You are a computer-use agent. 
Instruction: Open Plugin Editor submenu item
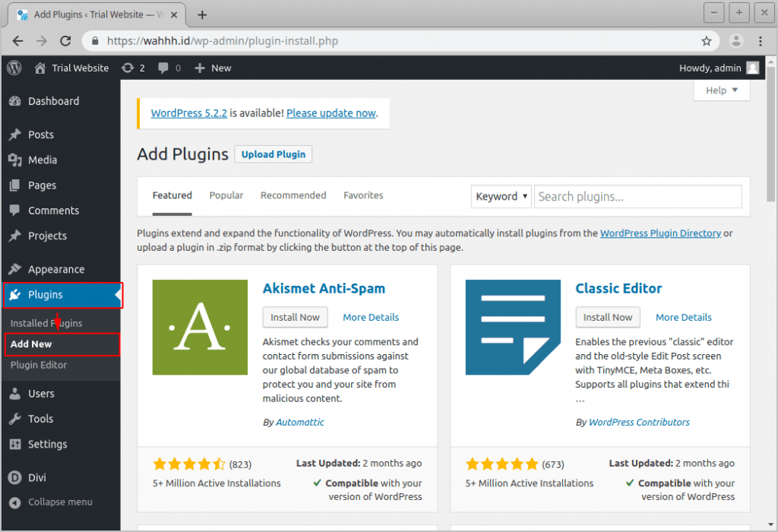[39, 365]
